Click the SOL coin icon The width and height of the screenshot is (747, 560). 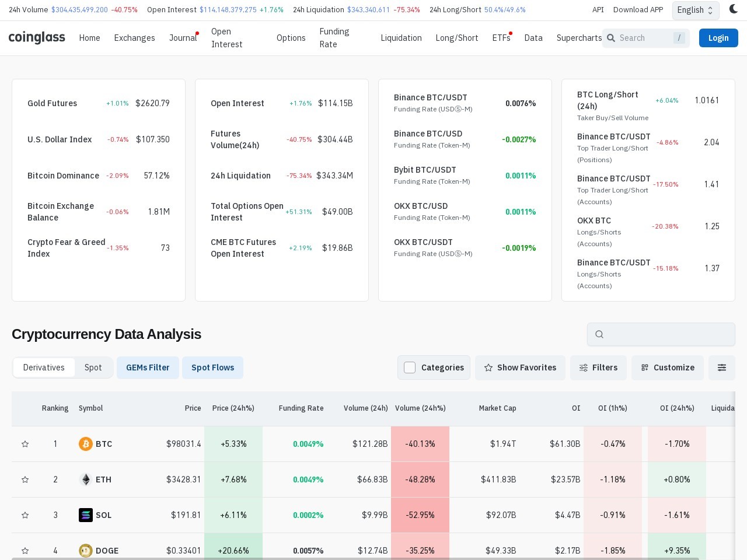[86, 515]
